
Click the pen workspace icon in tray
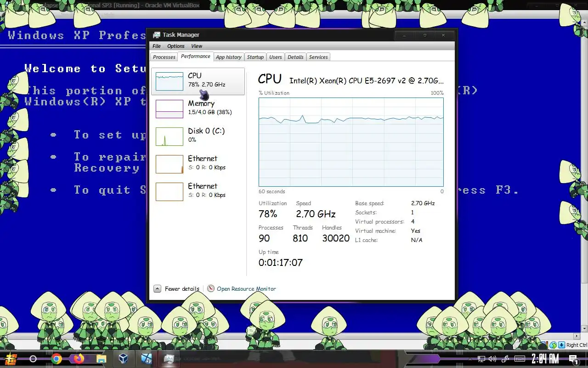505,359
